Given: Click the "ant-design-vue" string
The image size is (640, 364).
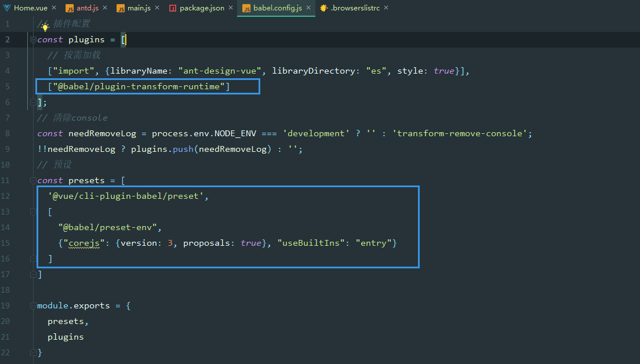Looking at the screenshot, I should (220, 71).
